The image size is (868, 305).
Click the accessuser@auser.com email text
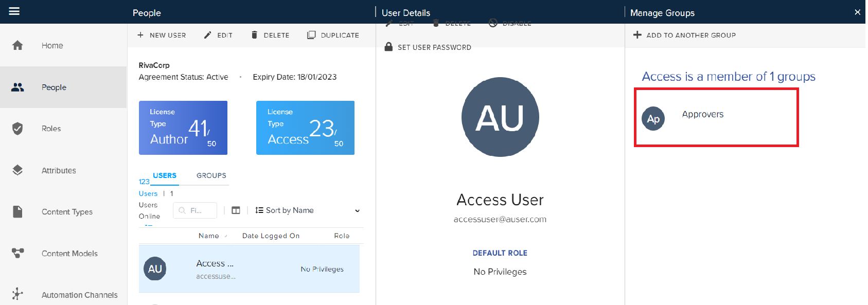(500, 219)
